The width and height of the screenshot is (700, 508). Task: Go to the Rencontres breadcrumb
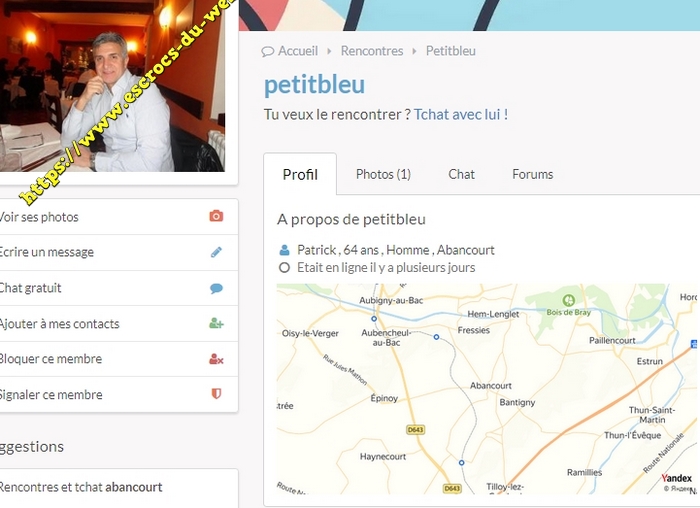(x=372, y=51)
